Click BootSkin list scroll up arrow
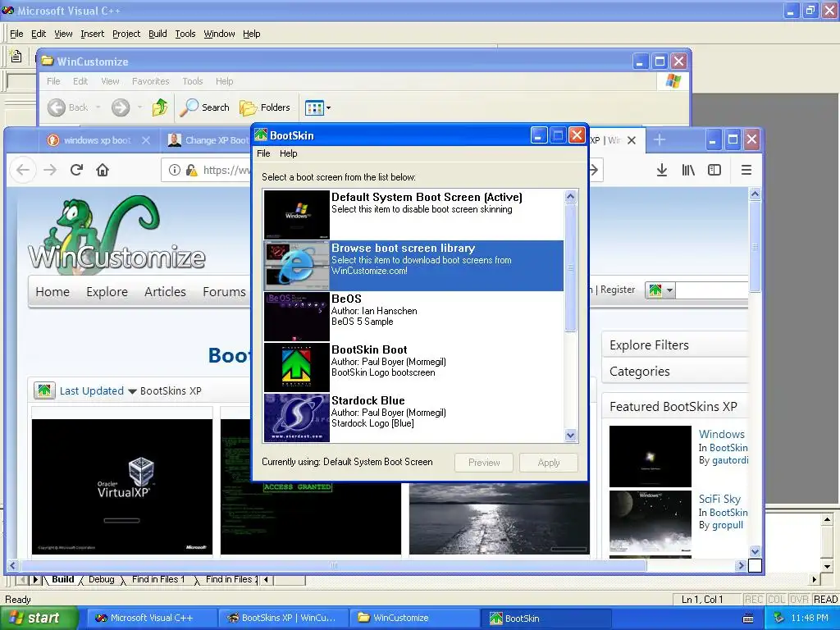This screenshot has height=630, width=840. [571, 197]
